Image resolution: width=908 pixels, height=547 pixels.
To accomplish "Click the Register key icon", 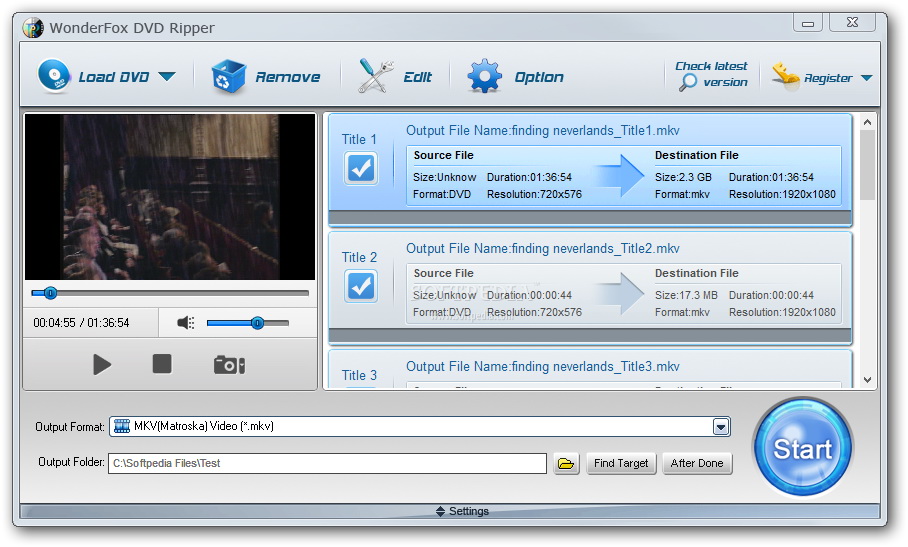I will coord(786,76).
